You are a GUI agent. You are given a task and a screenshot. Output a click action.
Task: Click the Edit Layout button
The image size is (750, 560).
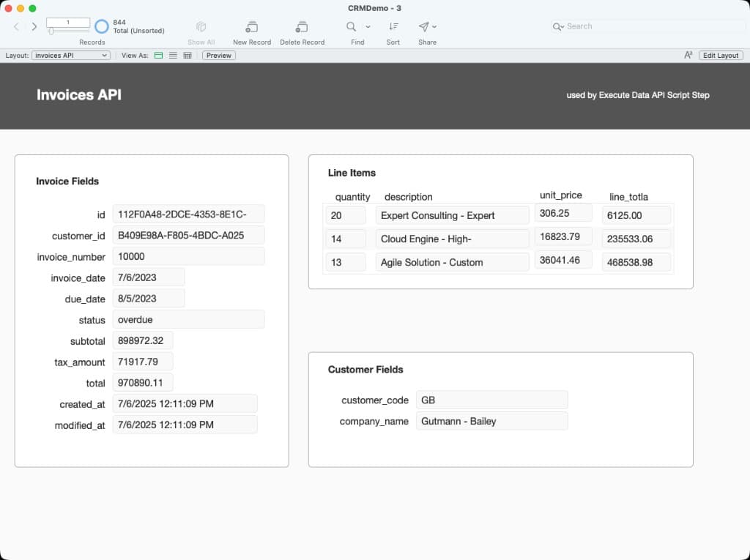click(721, 56)
